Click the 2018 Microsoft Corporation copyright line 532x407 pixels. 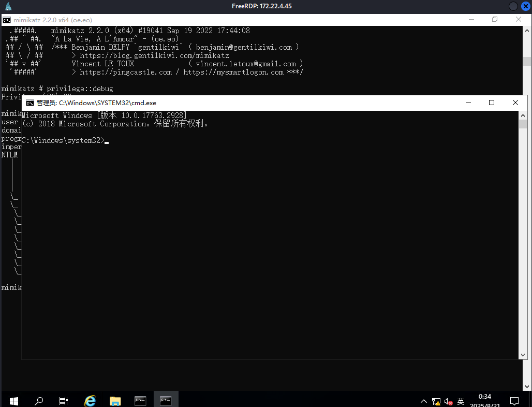[x=115, y=124]
